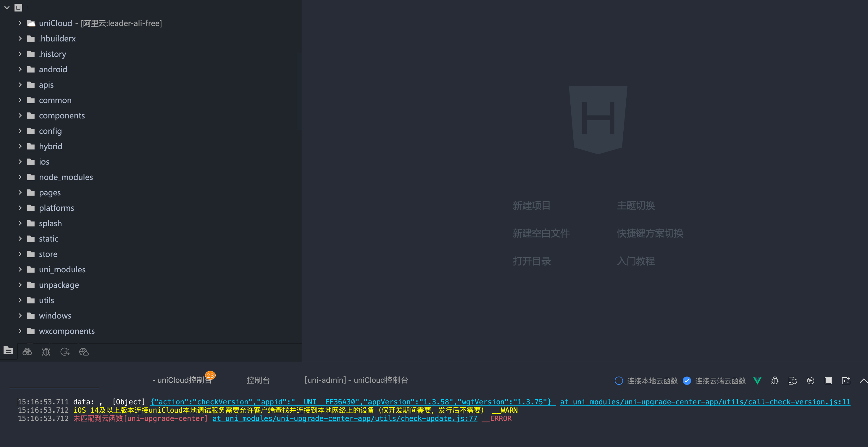This screenshot has height=447, width=868.
Task: Collapse the console panel with up chevron
Action: pos(863,381)
